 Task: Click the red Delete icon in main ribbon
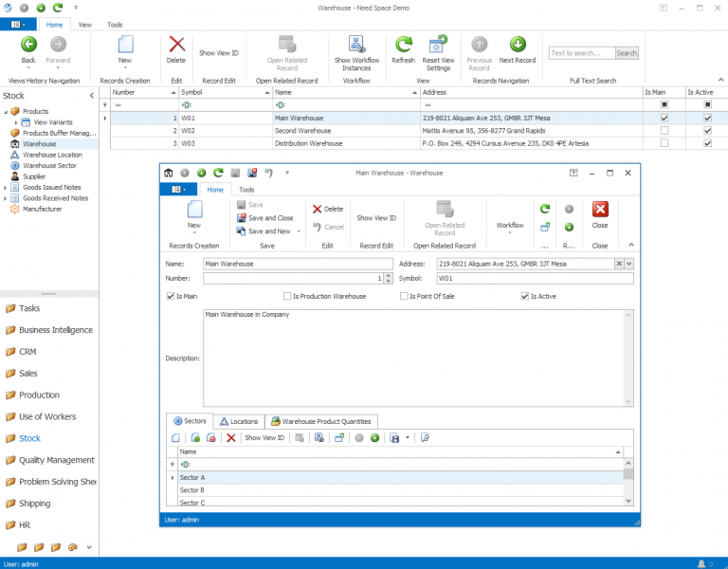coord(176,45)
